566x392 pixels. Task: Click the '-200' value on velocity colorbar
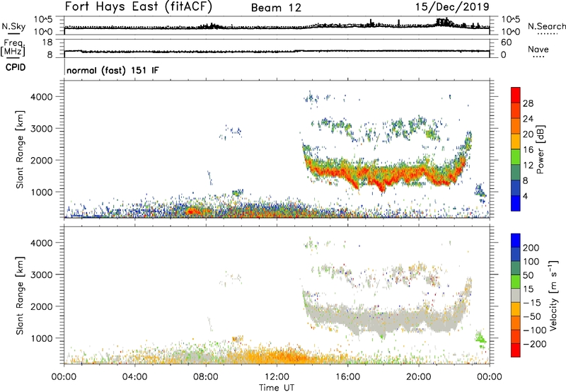click(535, 344)
